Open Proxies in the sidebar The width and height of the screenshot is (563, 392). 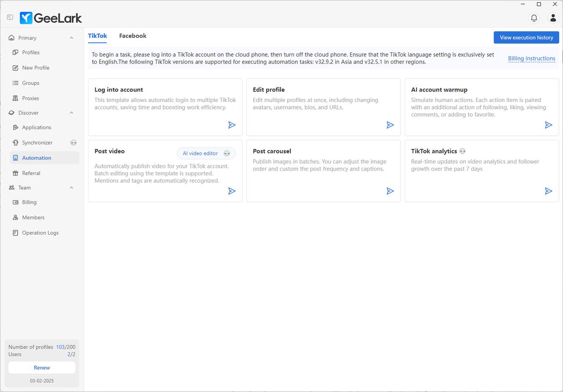click(44, 98)
